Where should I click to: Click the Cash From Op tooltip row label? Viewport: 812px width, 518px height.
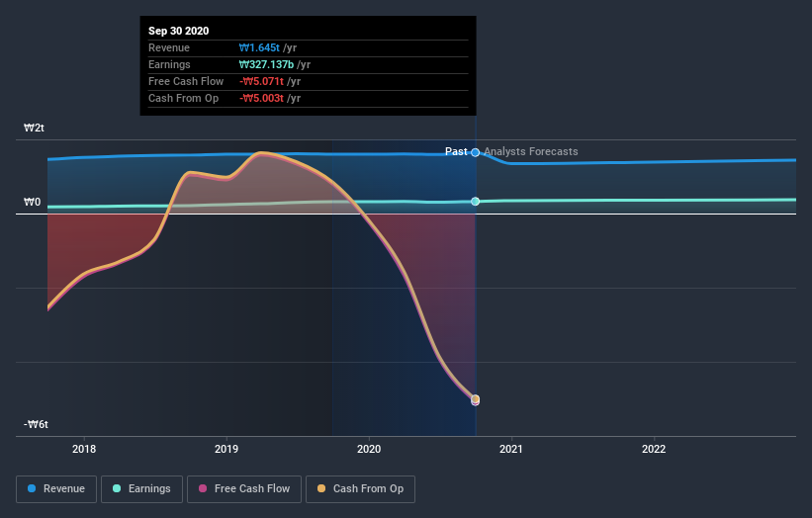[x=183, y=98]
